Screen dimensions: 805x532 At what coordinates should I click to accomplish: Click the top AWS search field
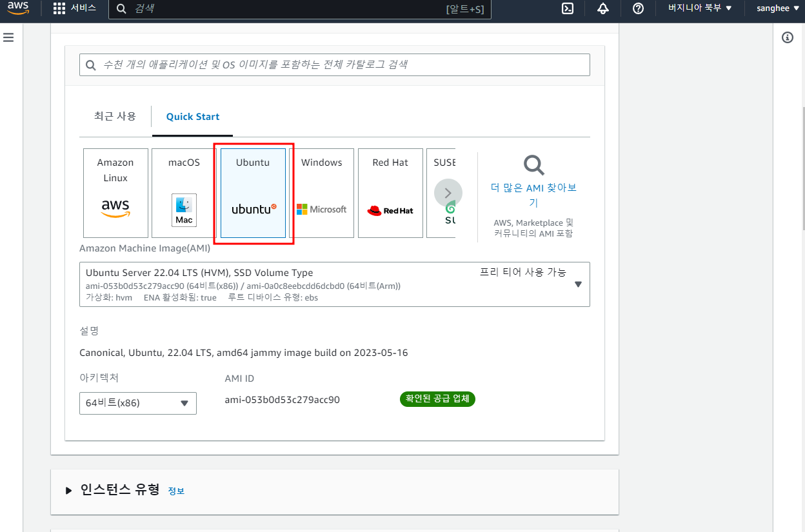tap(300, 9)
